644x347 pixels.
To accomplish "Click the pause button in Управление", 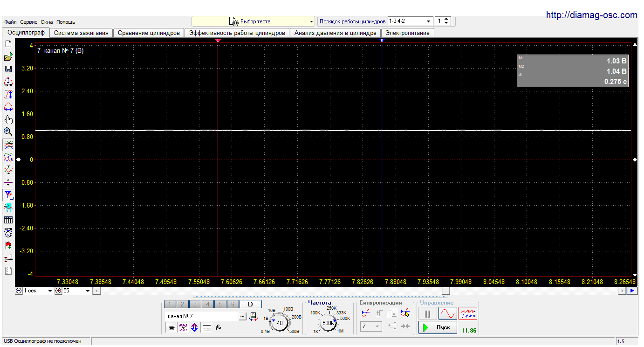I will click(427, 313).
